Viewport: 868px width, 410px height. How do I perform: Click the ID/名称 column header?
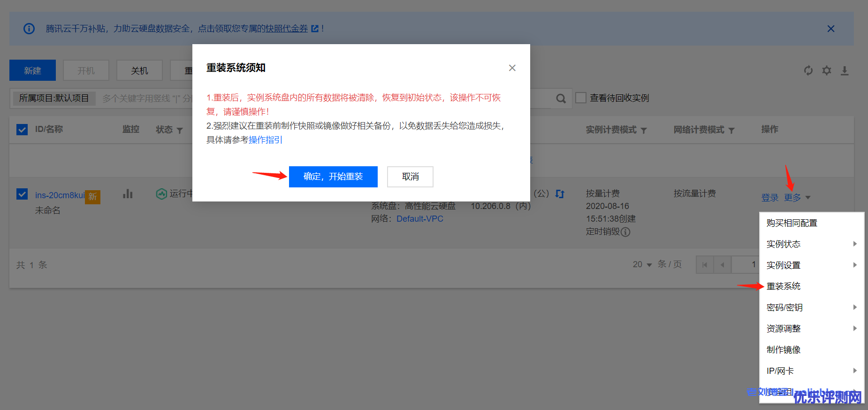[x=49, y=130]
